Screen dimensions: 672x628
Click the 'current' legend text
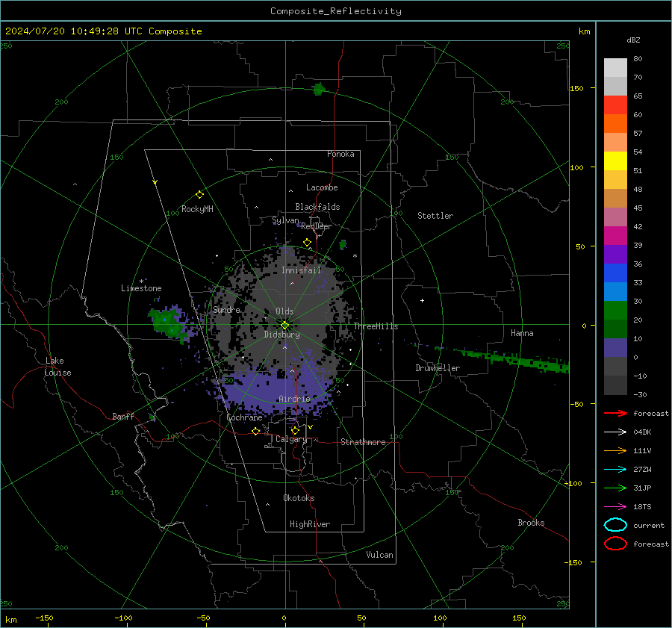click(x=649, y=525)
